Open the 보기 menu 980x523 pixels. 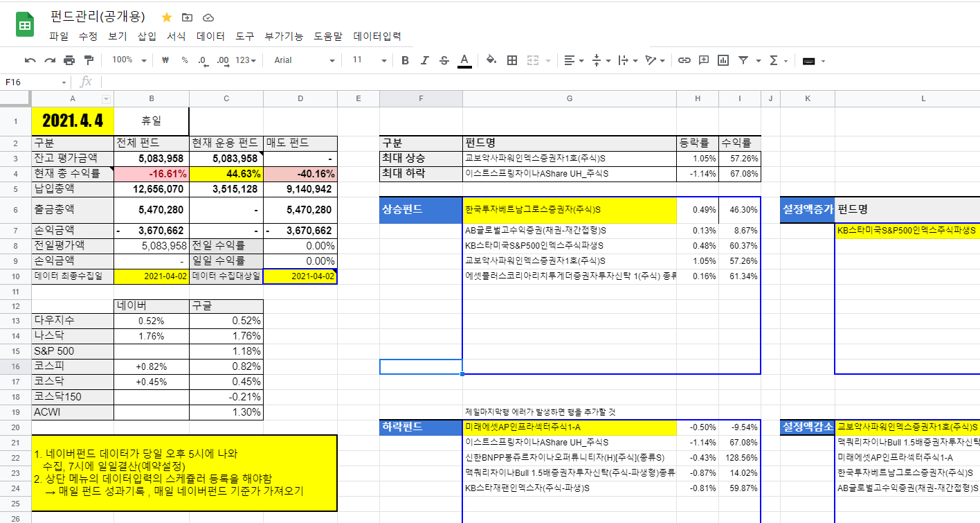tap(118, 36)
